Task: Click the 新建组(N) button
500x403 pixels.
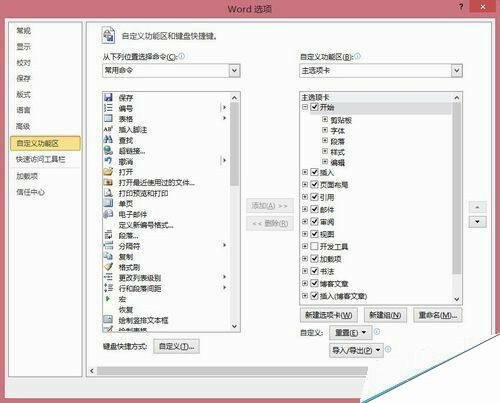Action: point(385,315)
